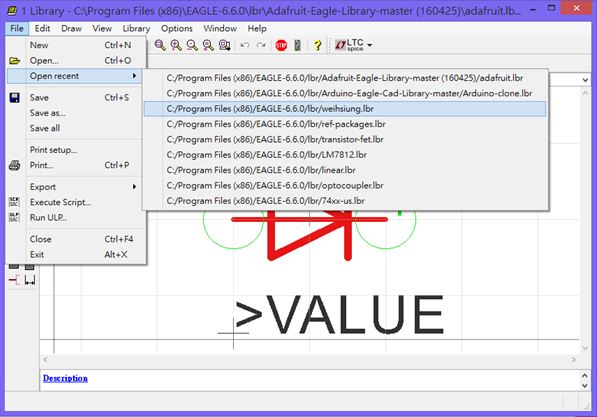Open the Help menu
Viewport: 597px width, 417px height.
pos(257,29)
